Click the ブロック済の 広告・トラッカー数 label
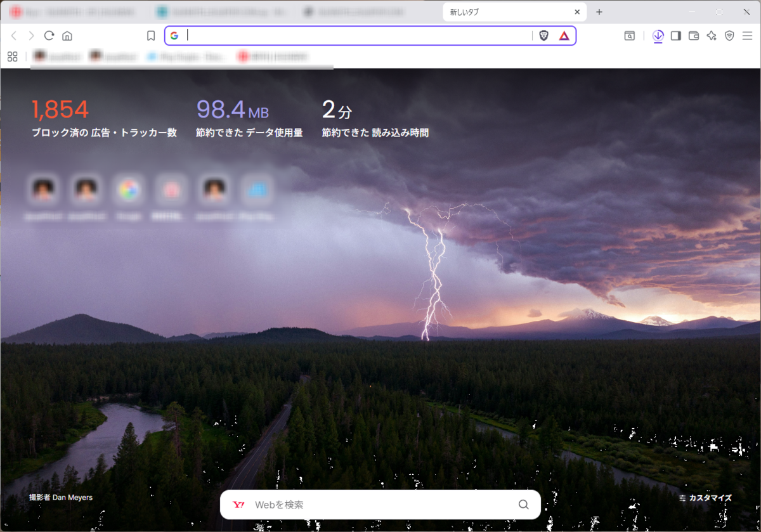Screen dimensions: 761x532 tap(104, 133)
